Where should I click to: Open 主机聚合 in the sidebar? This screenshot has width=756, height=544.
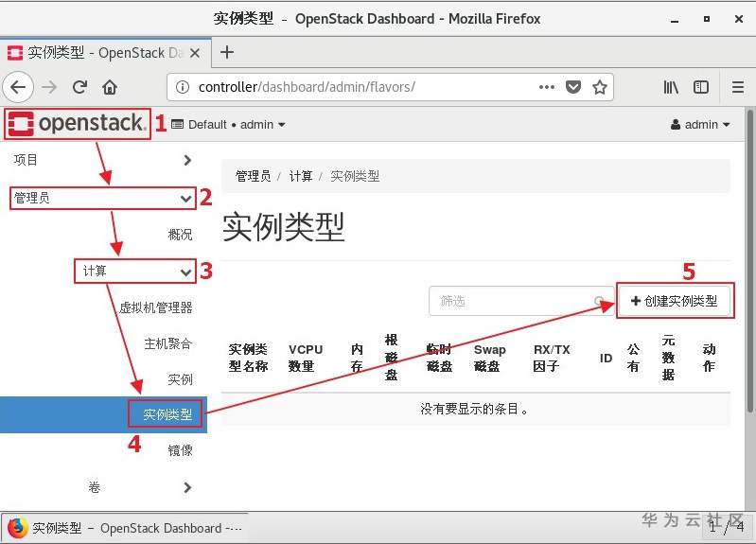point(168,343)
